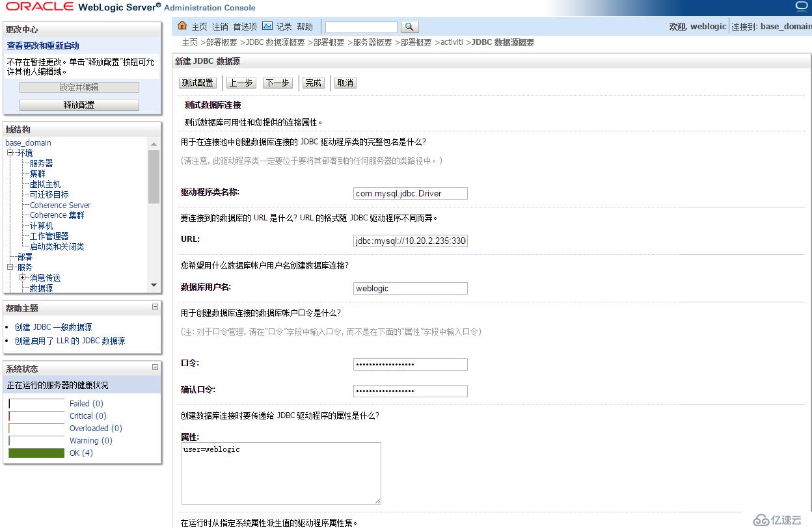Click textarea resize handle in 属性

pos(377,501)
